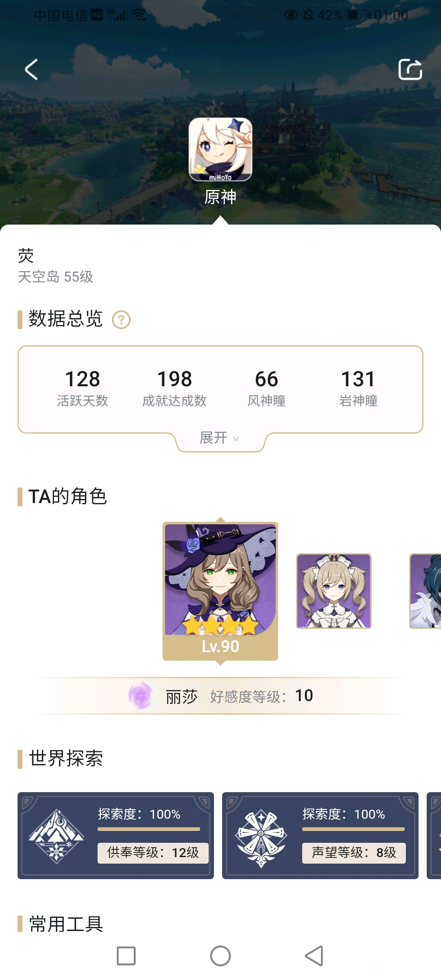Tap Lisa's Electro element icon
This screenshot has height=980, width=441.
click(x=140, y=696)
